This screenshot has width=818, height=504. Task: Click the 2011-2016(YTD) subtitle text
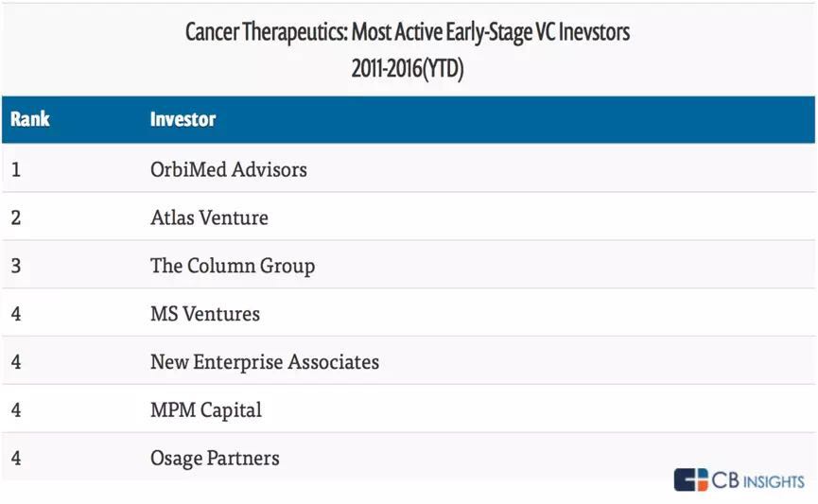click(407, 70)
